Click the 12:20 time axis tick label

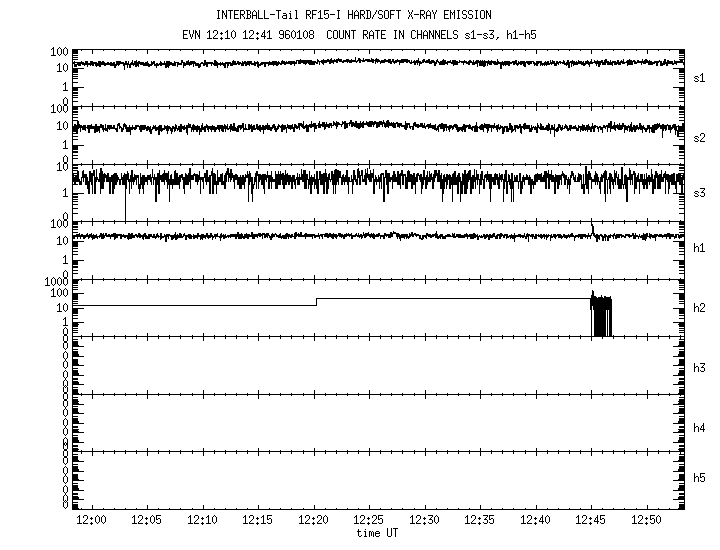(313, 521)
